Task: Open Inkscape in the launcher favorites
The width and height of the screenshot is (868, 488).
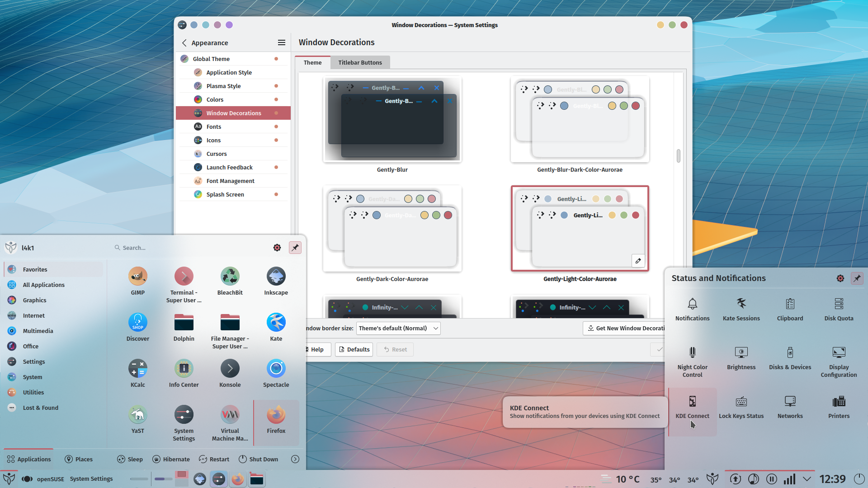Action: point(276,281)
